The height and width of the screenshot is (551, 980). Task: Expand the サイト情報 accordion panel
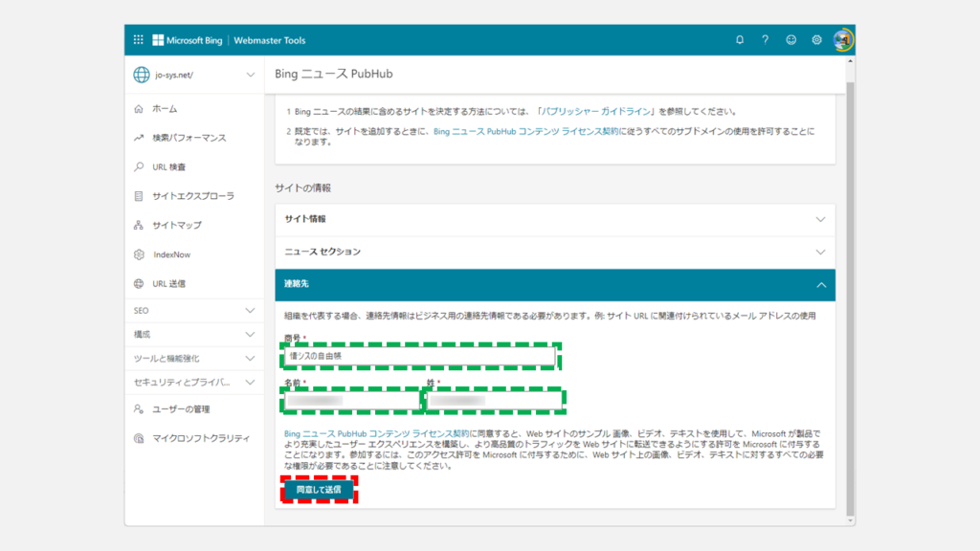point(555,219)
